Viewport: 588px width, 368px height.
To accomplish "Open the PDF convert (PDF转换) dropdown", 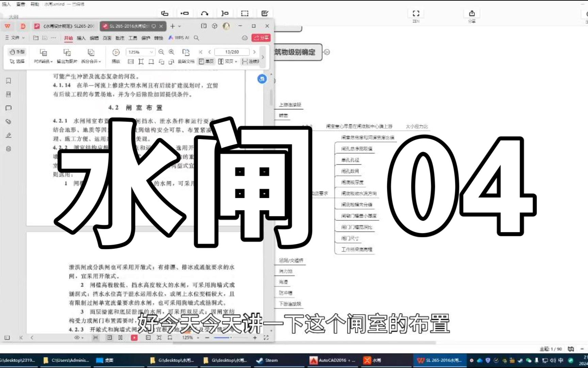I will [x=43, y=61].
